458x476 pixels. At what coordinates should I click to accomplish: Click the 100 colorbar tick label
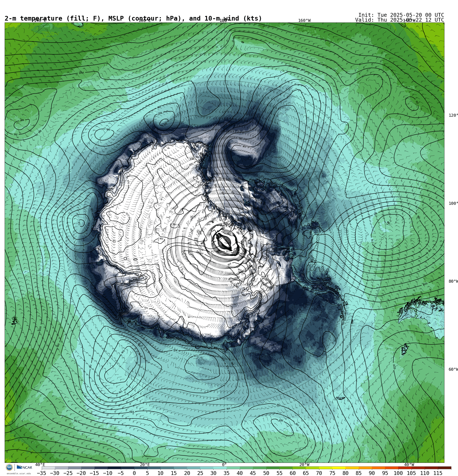coord(398,473)
